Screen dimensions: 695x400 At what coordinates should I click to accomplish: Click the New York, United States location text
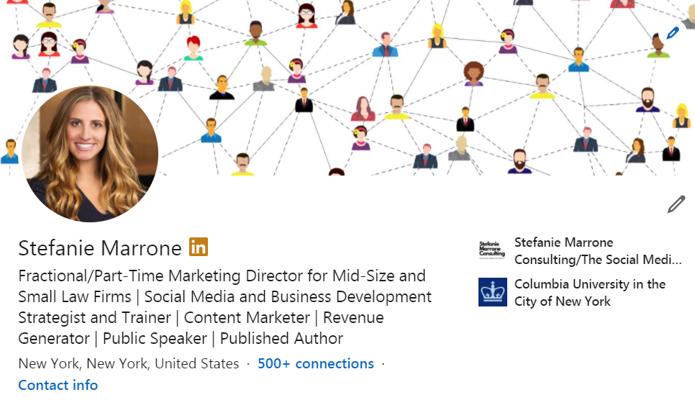(x=129, y=363)
